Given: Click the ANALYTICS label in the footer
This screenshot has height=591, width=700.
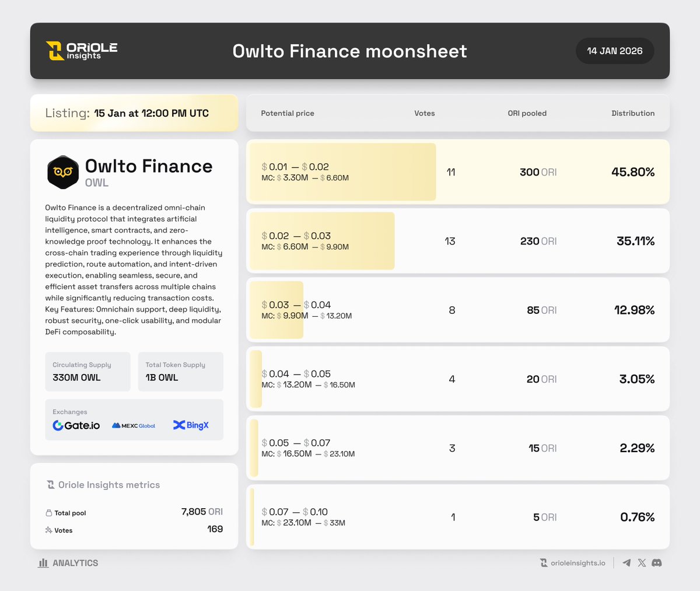Looking at the screenshot, I should [x=75, y=563].
